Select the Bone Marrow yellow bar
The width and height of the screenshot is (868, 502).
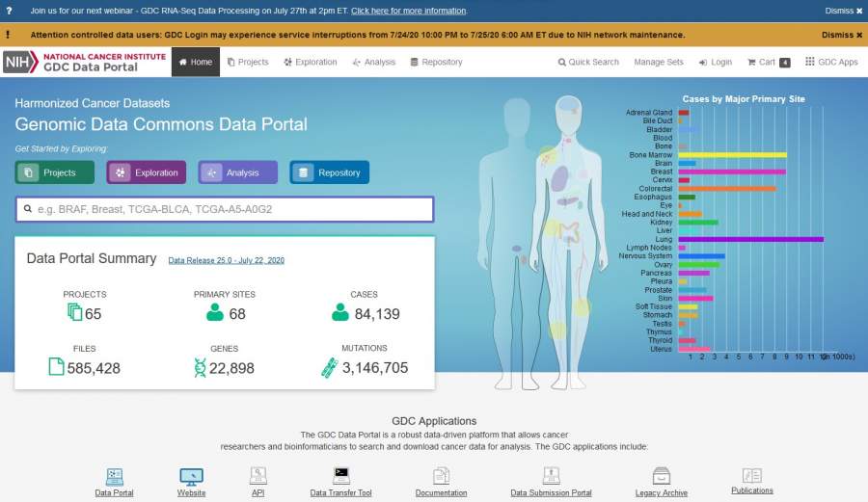(732, 155)
